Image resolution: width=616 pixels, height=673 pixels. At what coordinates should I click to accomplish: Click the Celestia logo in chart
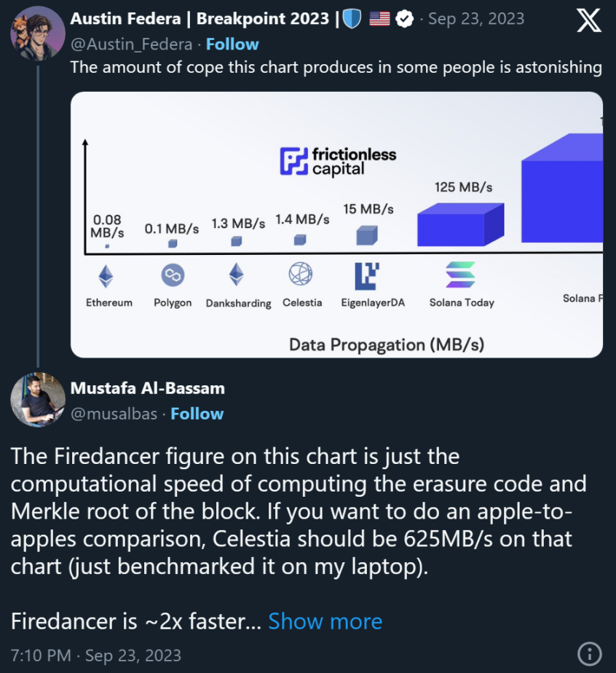(x=300, y=275)
